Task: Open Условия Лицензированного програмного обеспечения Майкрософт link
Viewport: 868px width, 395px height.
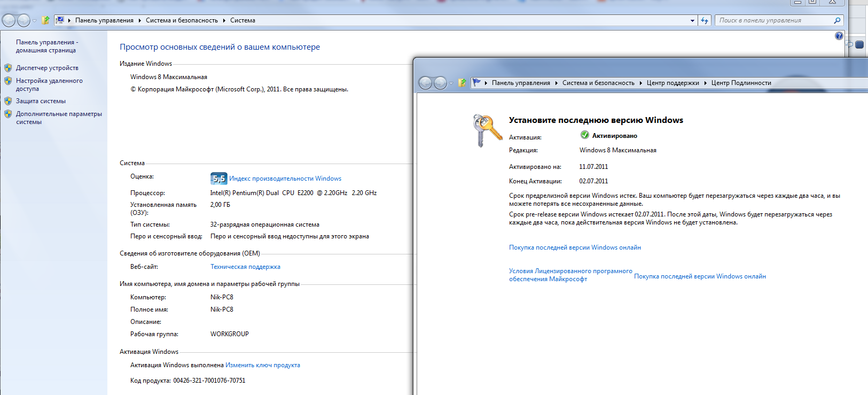Action: pyautogui.click(x=570, y=275)
